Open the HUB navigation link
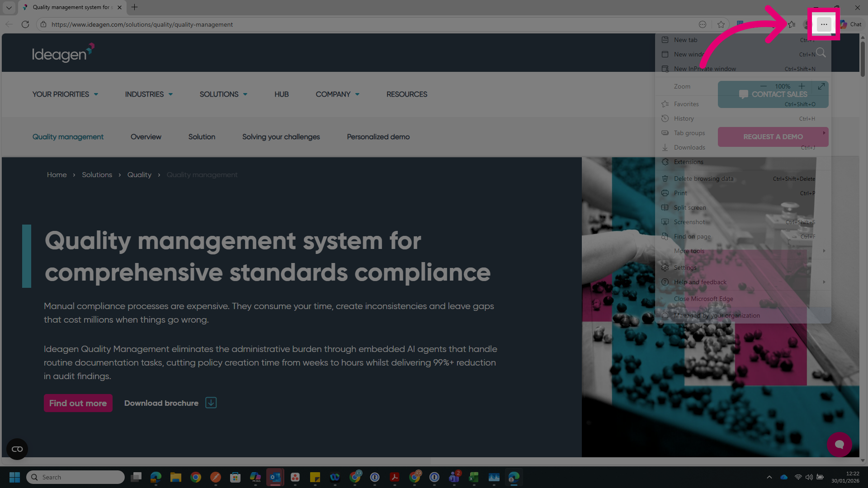This screenshot has width=868, height=488. click(x=282, y=94)
